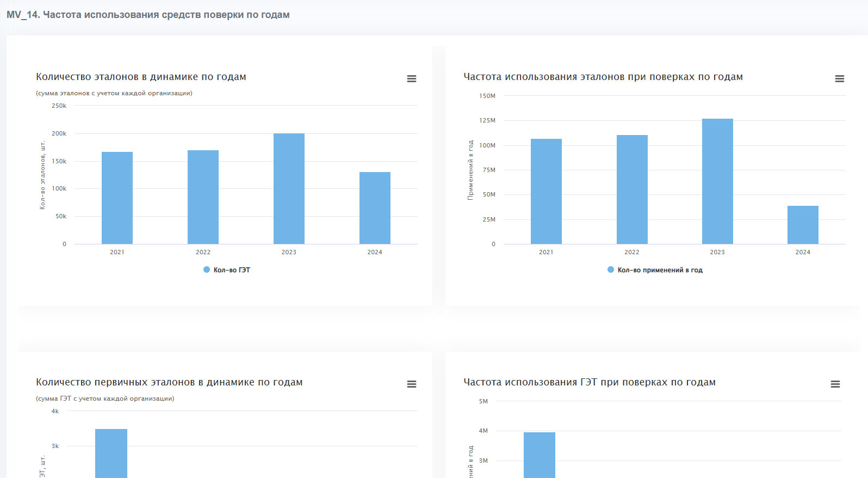Toggle the 'Кол-во применений в год' legend series
The image size is (868, 478).
655,270
